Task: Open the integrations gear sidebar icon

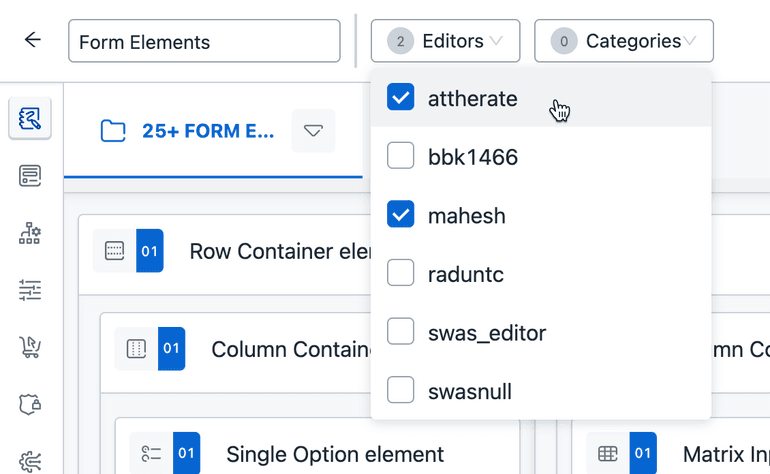Action: [x=30, y=462]
